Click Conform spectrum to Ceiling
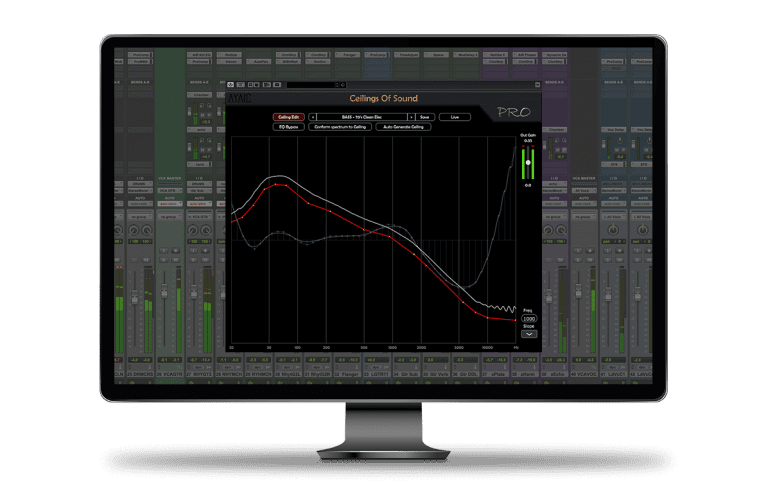This screenshot has height=487, width=768. [x=340, y=127]
